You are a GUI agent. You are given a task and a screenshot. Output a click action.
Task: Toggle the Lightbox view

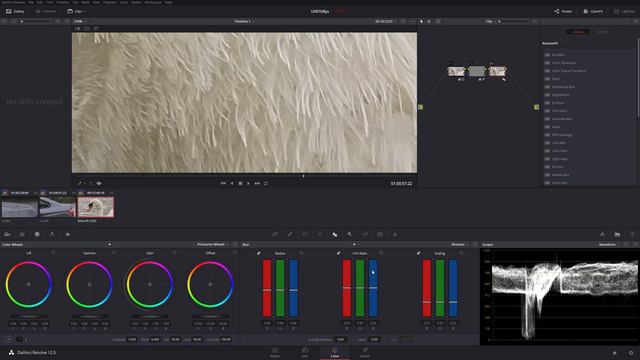coord(624,11)
